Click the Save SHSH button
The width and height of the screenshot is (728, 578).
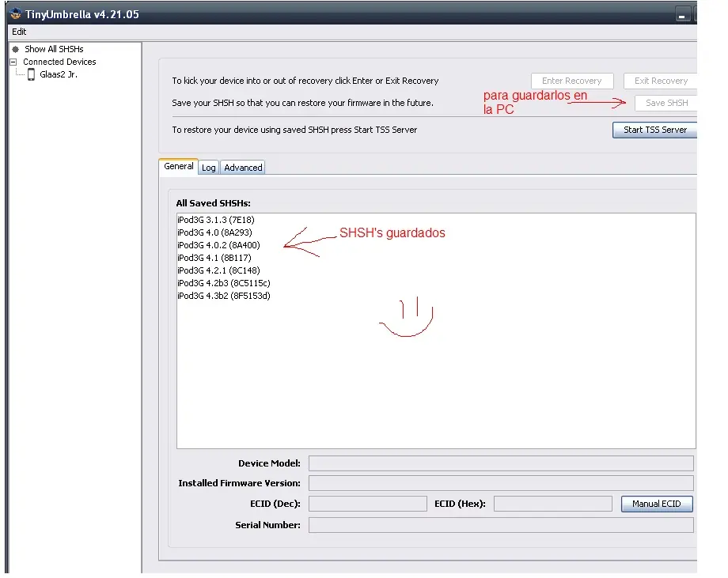(x=666, y=103)
